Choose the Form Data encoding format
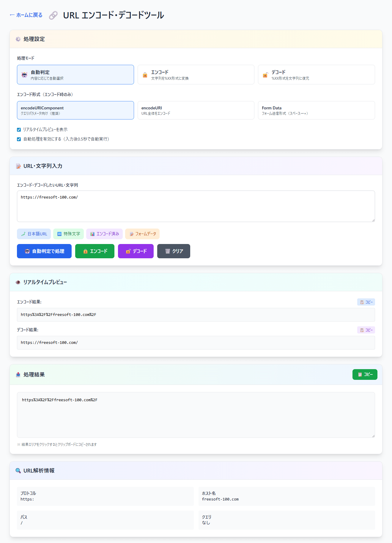This screenshot has width=392, height=543. click(x=316, y=110)
